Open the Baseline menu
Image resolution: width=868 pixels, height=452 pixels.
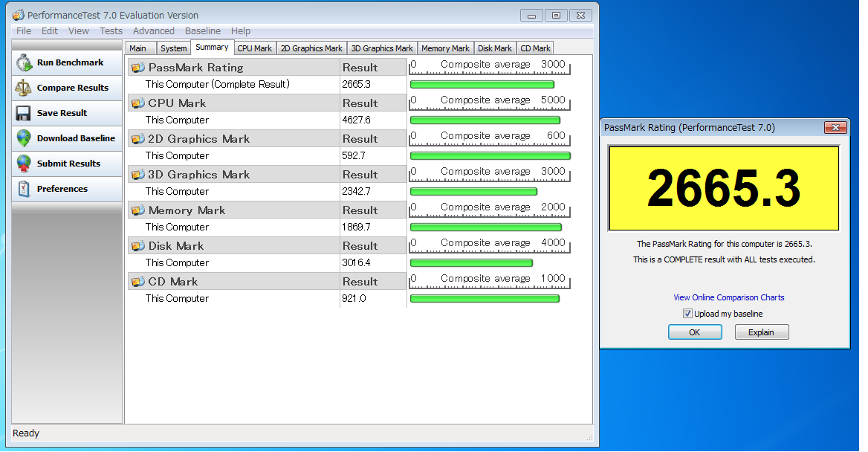(x=203, y=31)
